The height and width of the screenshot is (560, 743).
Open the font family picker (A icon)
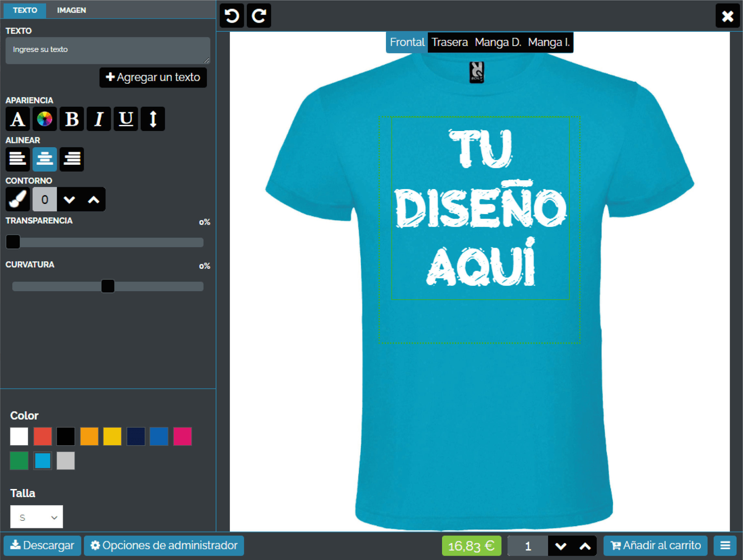click(x=18, y=119)
